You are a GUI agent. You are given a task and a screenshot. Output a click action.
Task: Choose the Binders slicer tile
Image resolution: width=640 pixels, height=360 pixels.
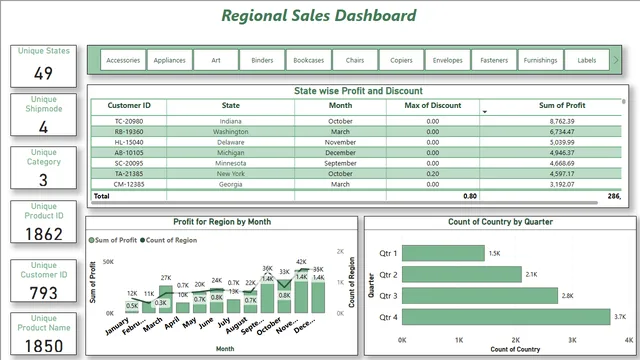(x=262, y=60)
